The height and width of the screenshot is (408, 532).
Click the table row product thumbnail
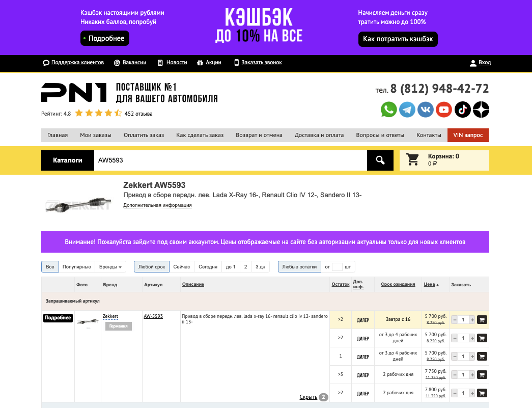click(88, 321)
